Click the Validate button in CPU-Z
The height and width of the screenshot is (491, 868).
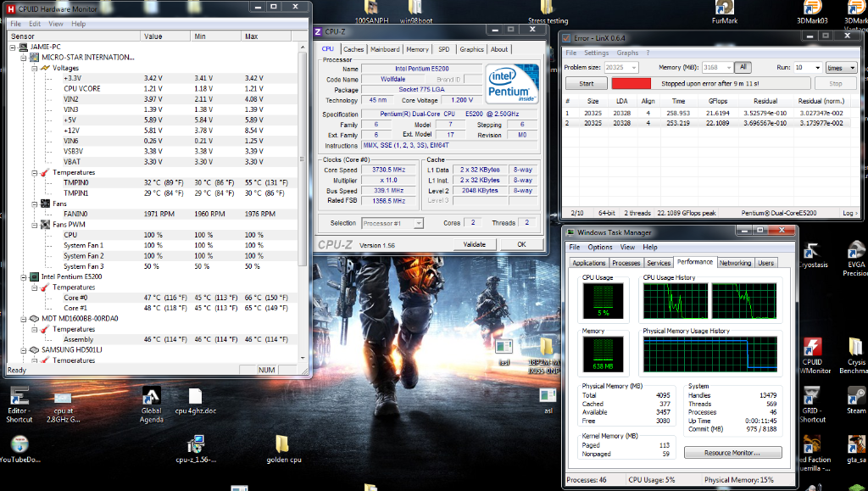pos(475,244)
